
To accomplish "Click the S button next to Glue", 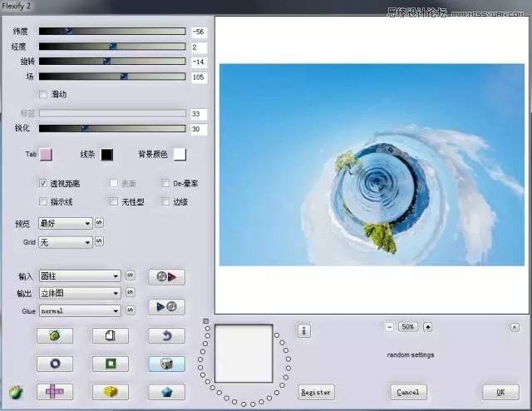I will [131, 309].
